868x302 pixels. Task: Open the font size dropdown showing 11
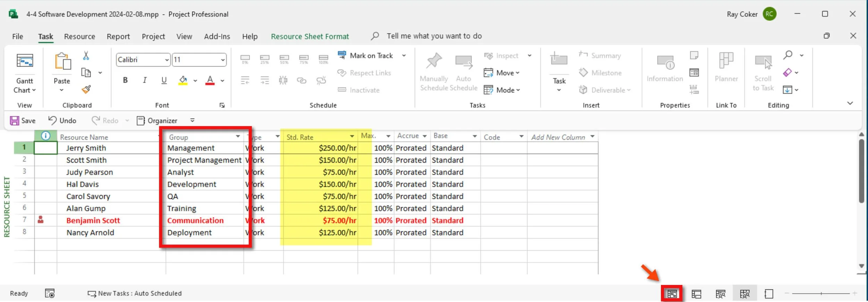[x=223, y=60]
